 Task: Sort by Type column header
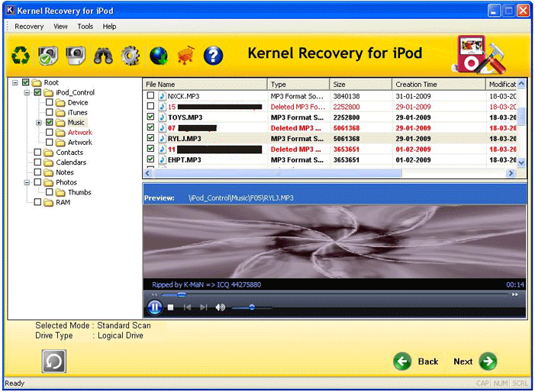pyautogui.click(x=298, y=84)
